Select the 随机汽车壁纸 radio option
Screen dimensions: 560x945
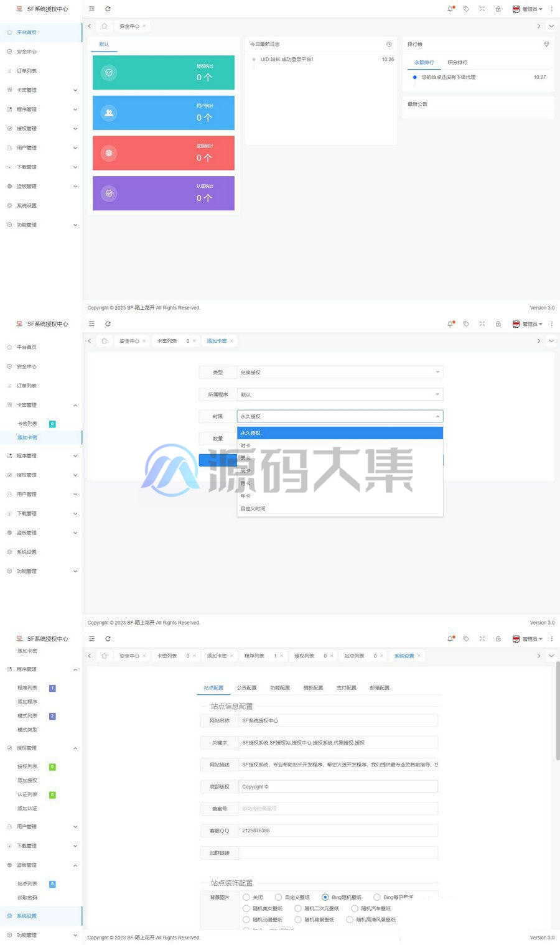(x=355, y=908)
